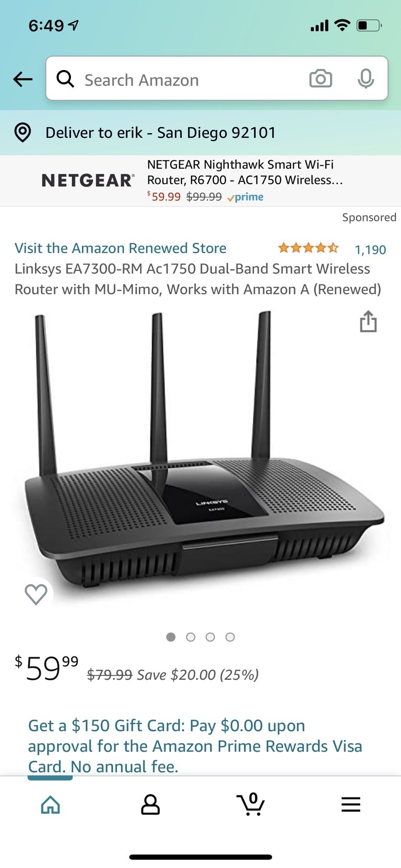Add router to wish list via heart icon
The image size is (401, 868).
point(36,594)
